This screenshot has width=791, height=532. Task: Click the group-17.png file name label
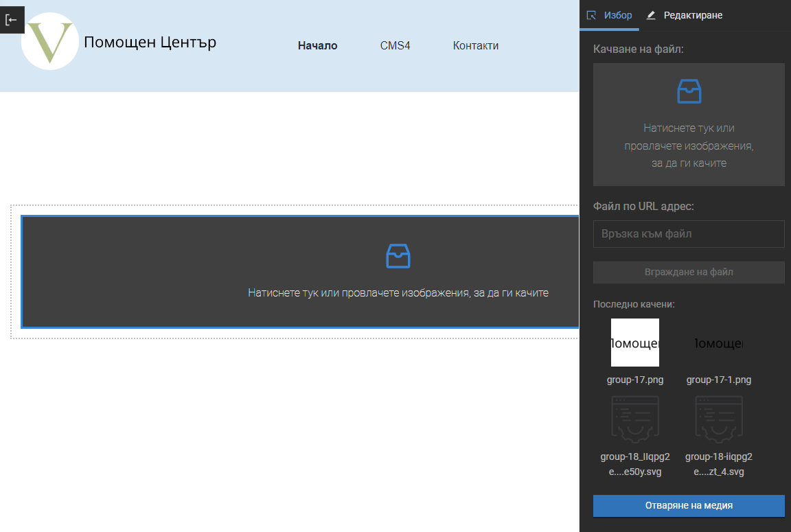635,380
